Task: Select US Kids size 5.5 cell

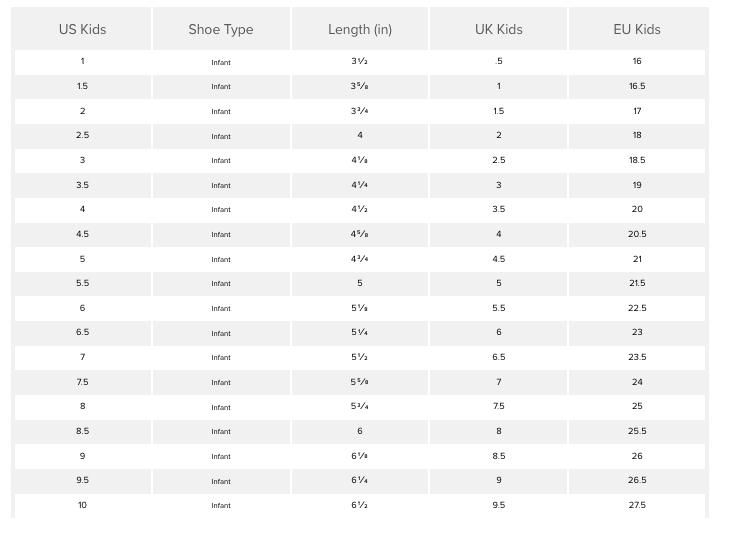Action: (82, 283)
